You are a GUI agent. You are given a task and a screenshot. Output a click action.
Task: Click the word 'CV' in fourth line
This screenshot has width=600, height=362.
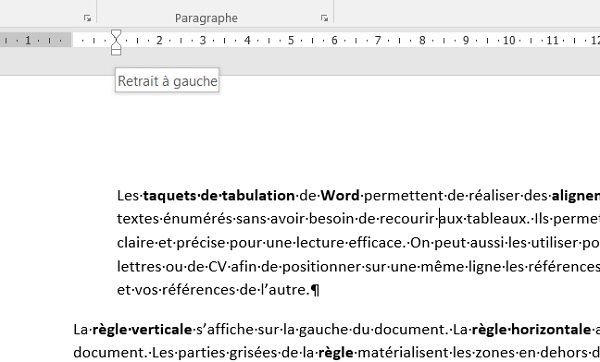click(x=218, y=266)
